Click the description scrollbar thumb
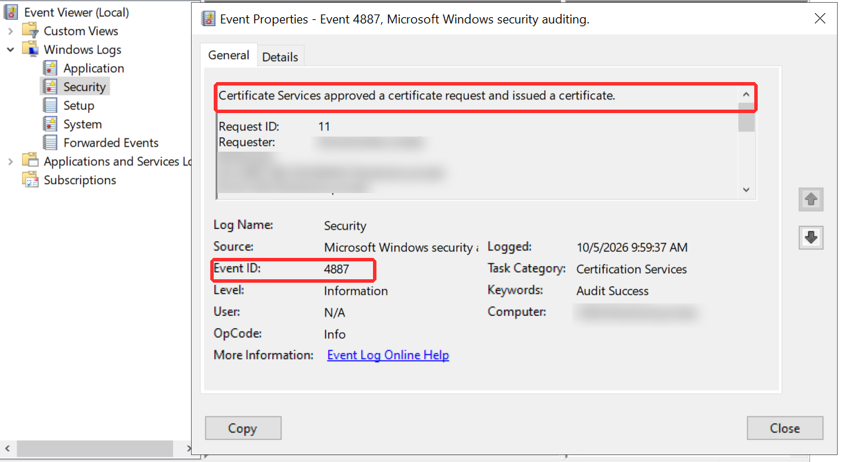The width and height of the screenshot is (868, 462). [746, 117]
